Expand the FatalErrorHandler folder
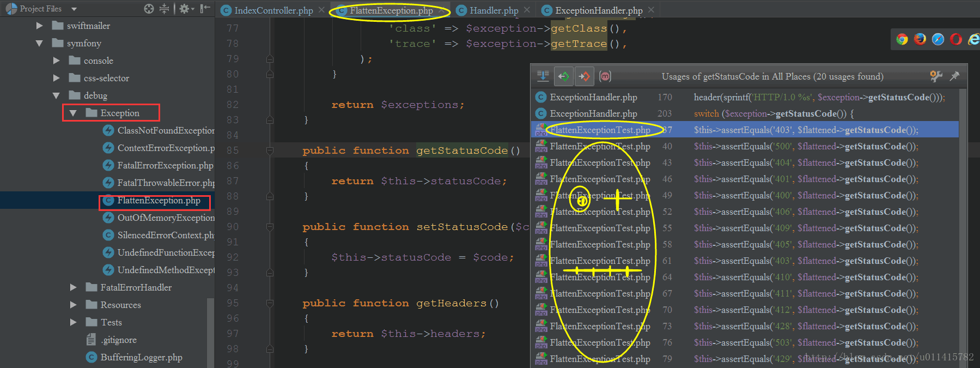The height and width of the screenshot is (368, 980). 73,287
